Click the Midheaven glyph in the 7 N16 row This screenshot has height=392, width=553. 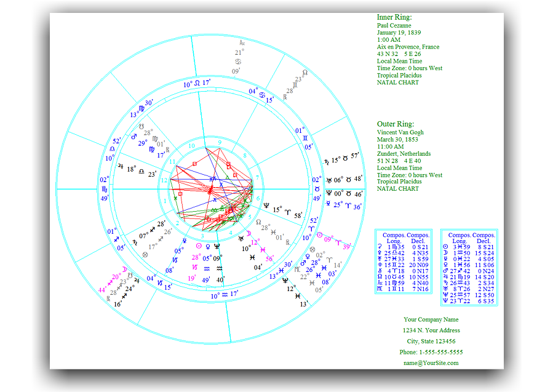point(380,289)
